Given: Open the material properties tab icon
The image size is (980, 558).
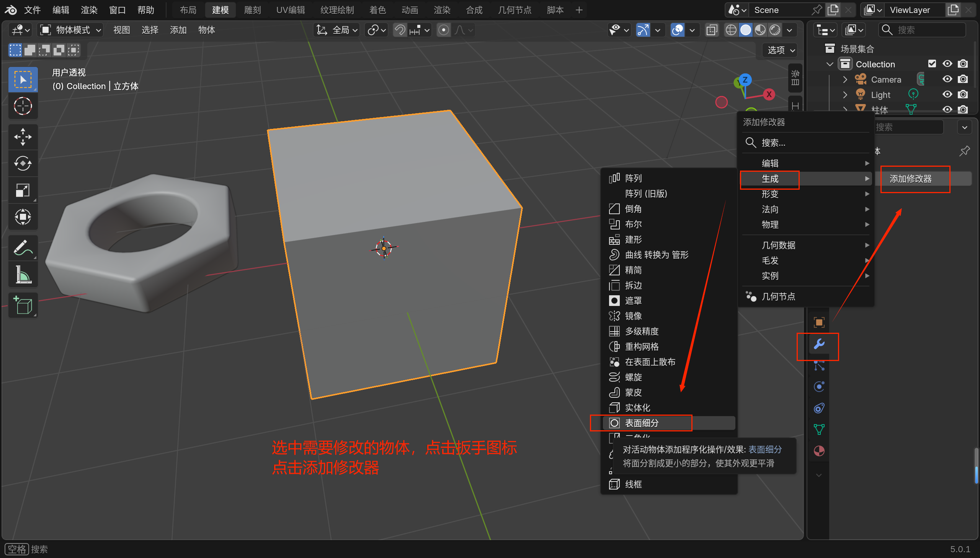Looking at the screenshot, I should pyautogui.click(x=819, y=451).
